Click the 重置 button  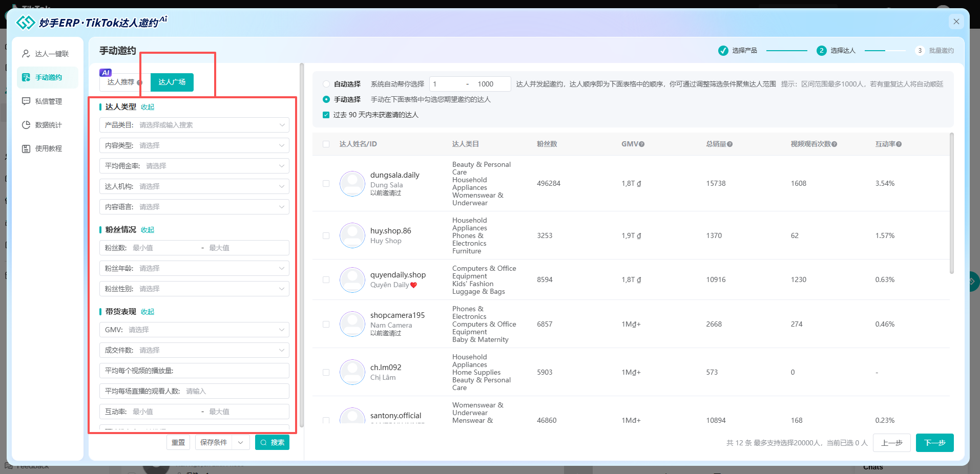point(178,442)
